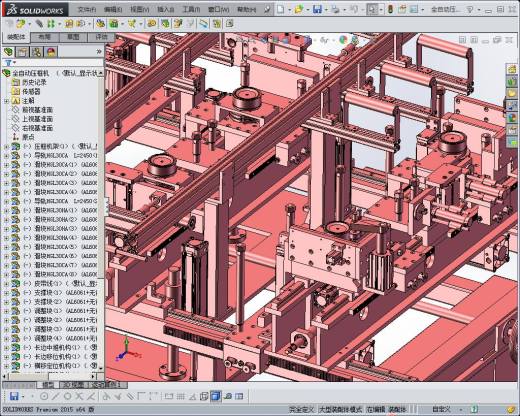Click the Open folder icon in top toolbar
Screen dimensions: 520x416
[x=299, y=9]
